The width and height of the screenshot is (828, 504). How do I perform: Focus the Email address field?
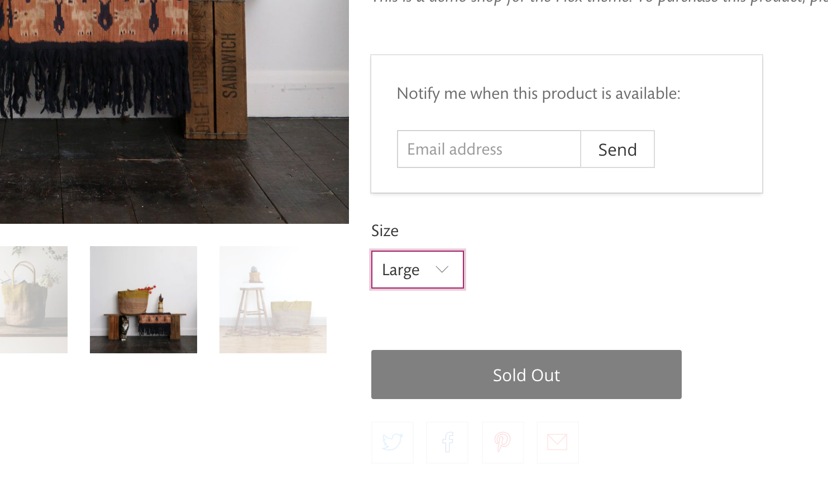tap(489, 149)
